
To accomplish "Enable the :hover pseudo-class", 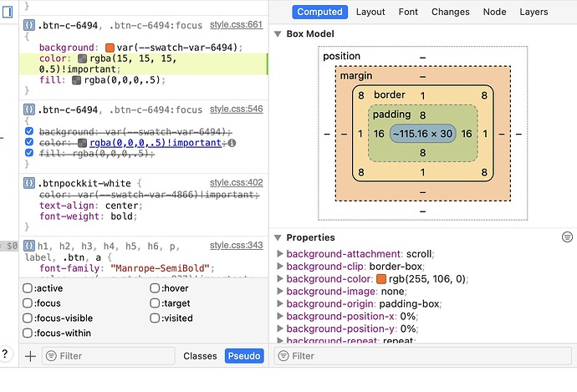I will tap(155, 288).
